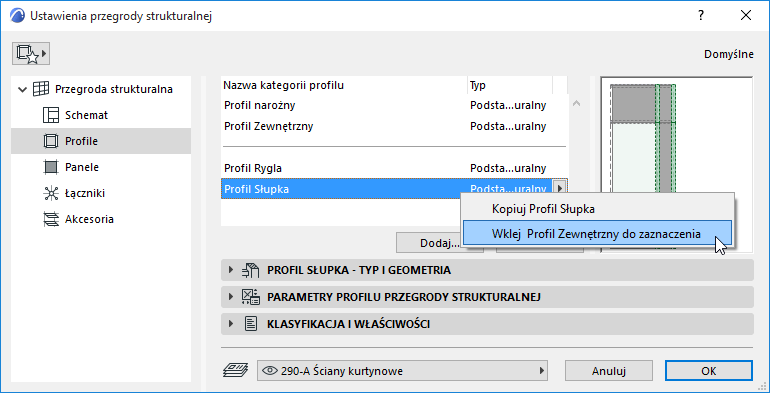770x393 pixels.
Task: Choose Wklej Profil Zewnętrzny do zaznaczenia
Action: pyautogui.click(x=597, y=234)
